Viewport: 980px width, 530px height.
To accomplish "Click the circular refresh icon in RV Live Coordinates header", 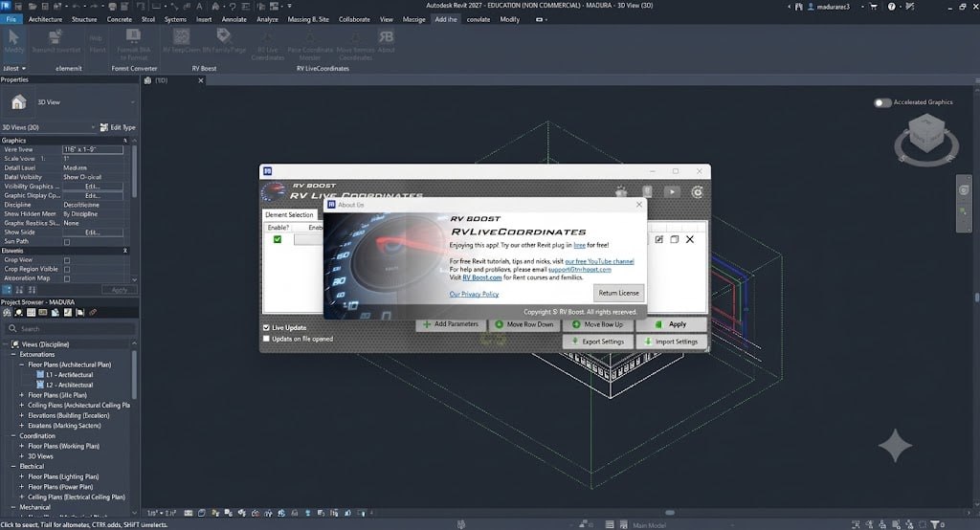I will coord(697,192).
